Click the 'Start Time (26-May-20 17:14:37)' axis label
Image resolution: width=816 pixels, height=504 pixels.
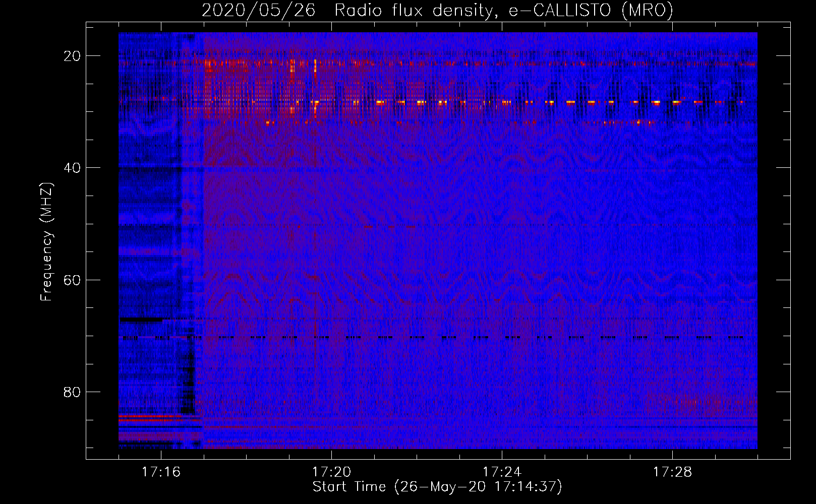click(x=437, y=487)
